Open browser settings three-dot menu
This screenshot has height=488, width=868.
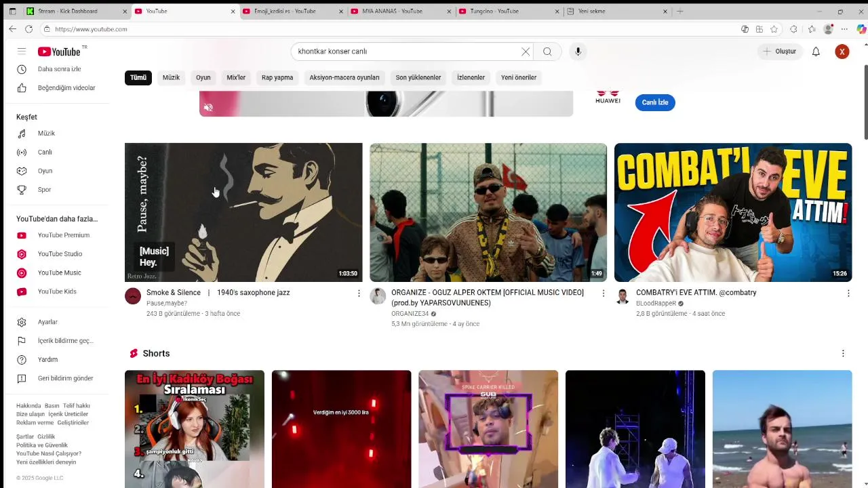click(844, 29)
